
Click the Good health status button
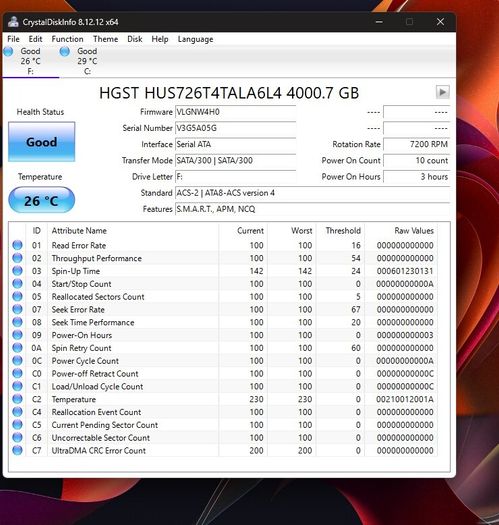[x=42, y=142]
